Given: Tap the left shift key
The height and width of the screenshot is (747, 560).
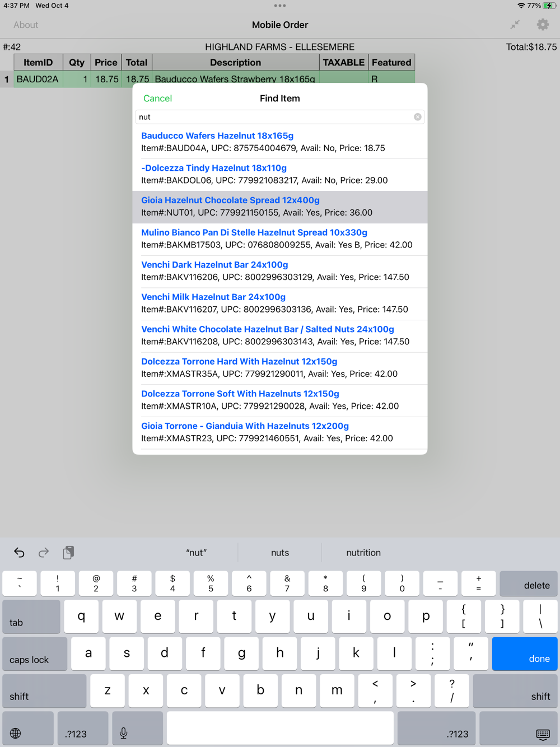Looking at the screenshot, I should tap(44, 691).
